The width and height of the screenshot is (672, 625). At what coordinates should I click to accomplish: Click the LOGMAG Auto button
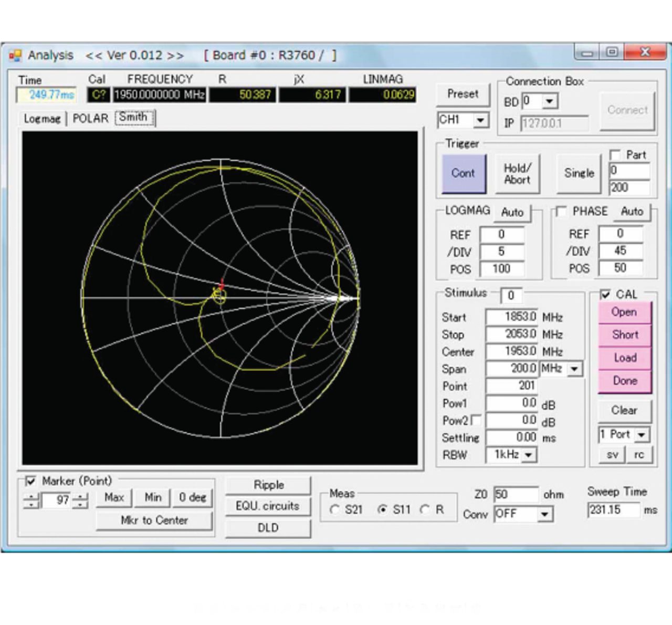click(512, 212)
